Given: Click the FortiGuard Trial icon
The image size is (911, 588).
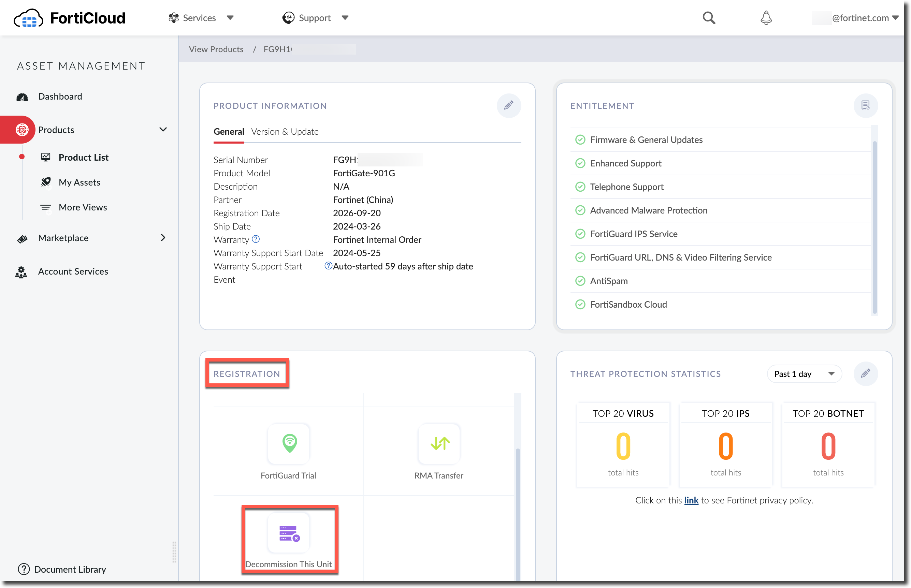Looking at the screenshot, I should coord(289,443).
